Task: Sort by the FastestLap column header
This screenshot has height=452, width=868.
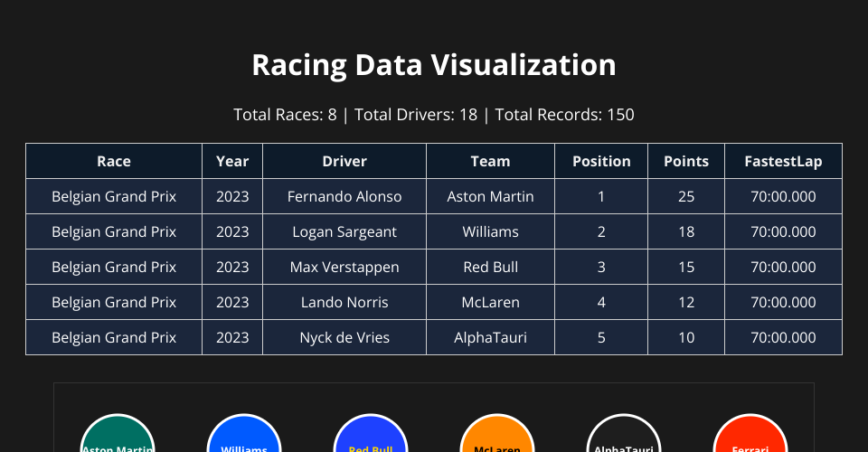Action: pos(783,161)
